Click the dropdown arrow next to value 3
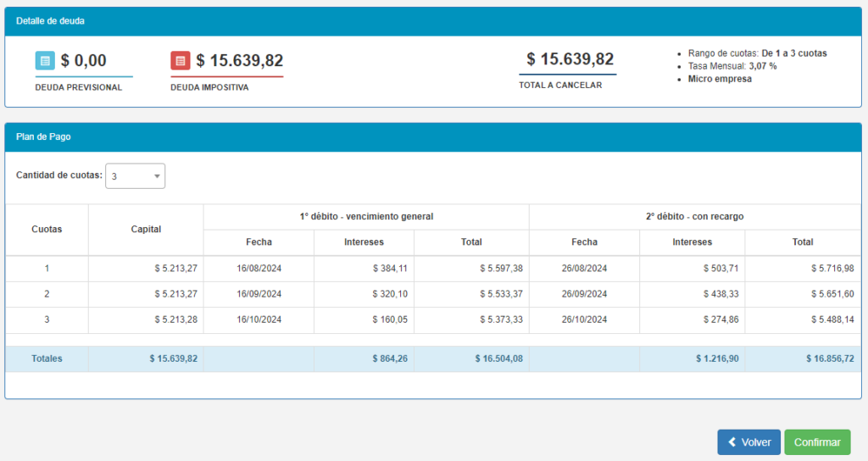 pyautogui.click(x=157, y=176)
